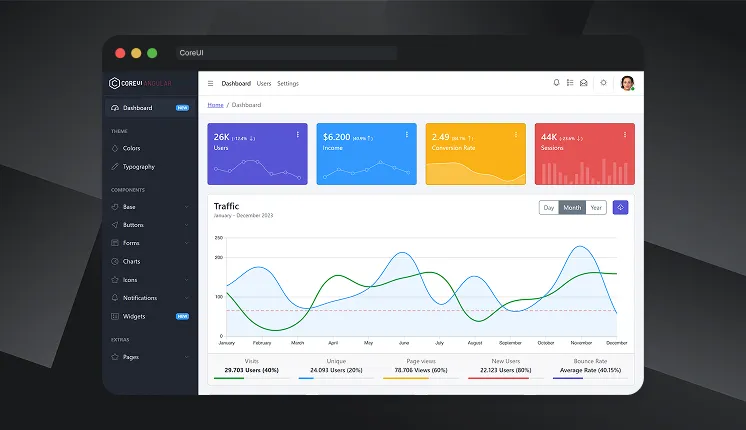Select the Day time range option
Screen dimensions: 746x430
[x=548, y=208]
